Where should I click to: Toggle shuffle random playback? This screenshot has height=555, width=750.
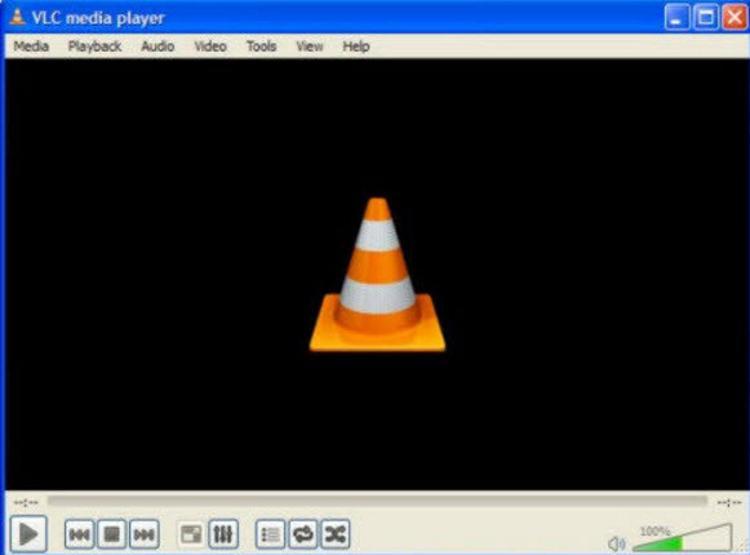pos(334,535)
